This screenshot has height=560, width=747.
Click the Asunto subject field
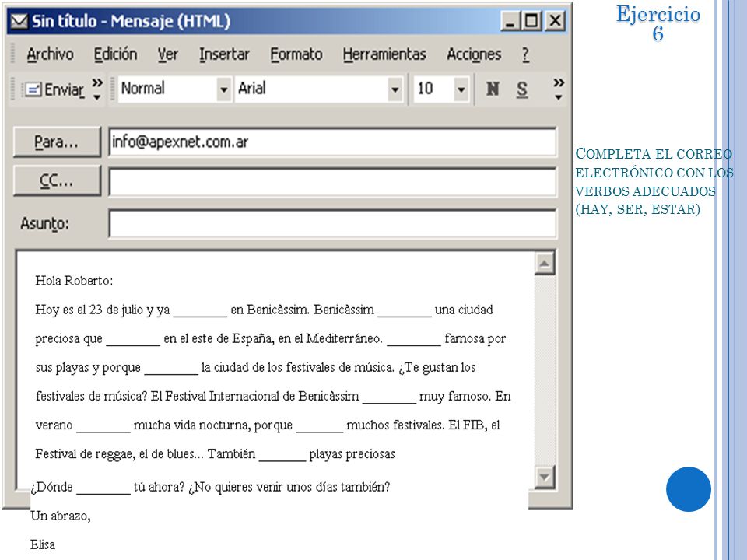click(332, 223)
